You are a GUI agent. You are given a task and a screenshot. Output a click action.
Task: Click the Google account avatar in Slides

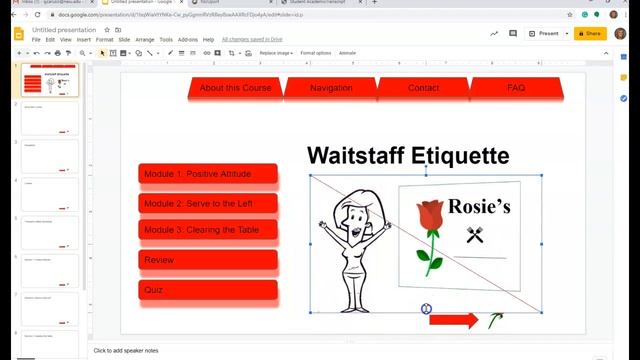[x=620, y=33]
